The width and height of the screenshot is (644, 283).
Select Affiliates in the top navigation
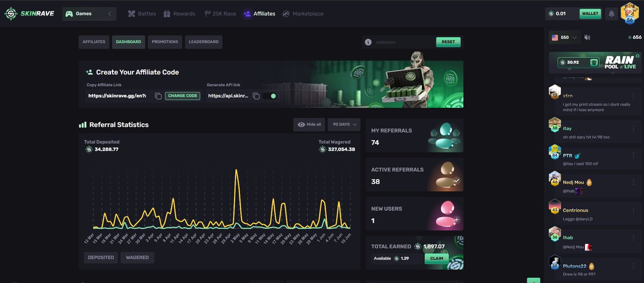(x=259, y=14)
